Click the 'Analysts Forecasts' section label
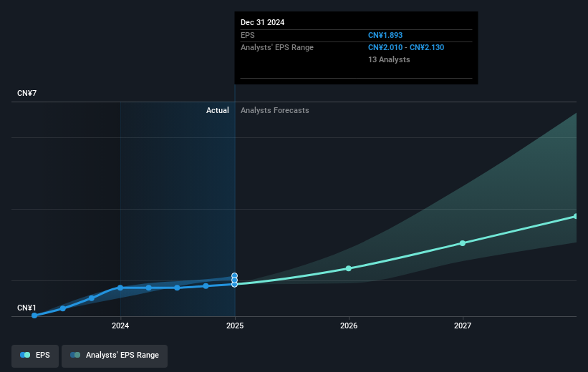 (275, 110)
